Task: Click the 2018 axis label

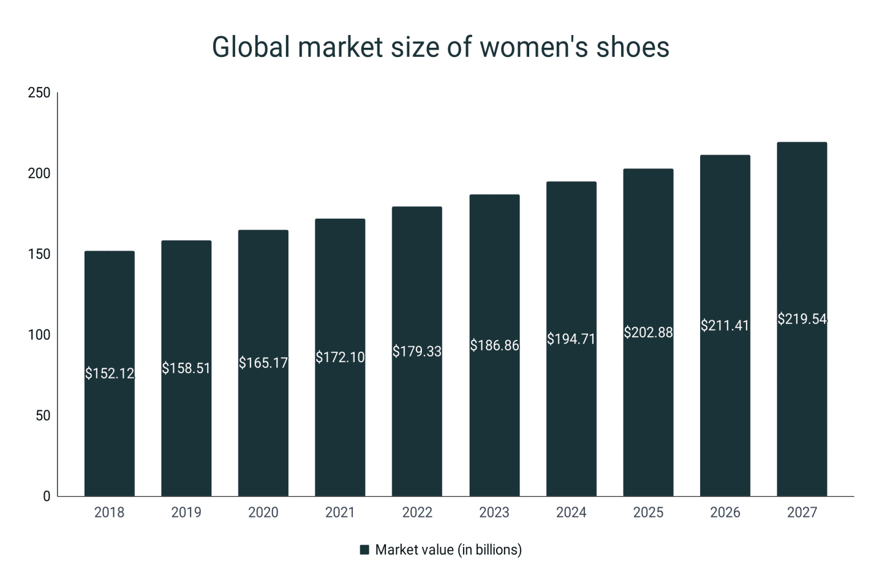Action: coord(110,513)
